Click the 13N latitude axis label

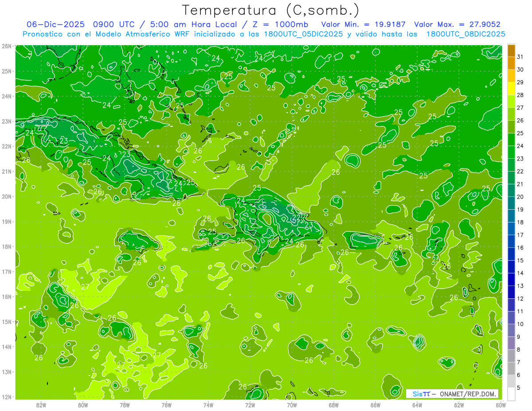pos(6,372)
